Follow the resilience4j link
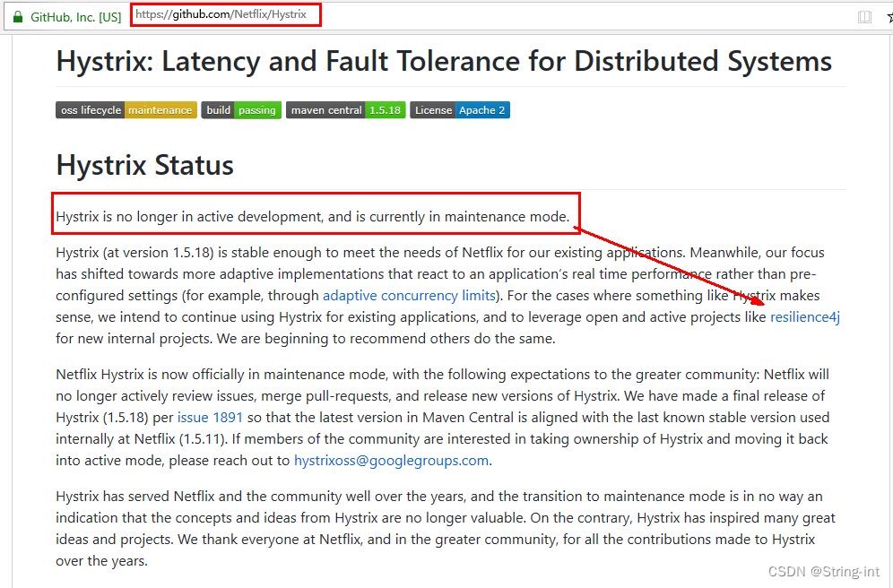This screenshot has width=893, height=588. point(805,317)
